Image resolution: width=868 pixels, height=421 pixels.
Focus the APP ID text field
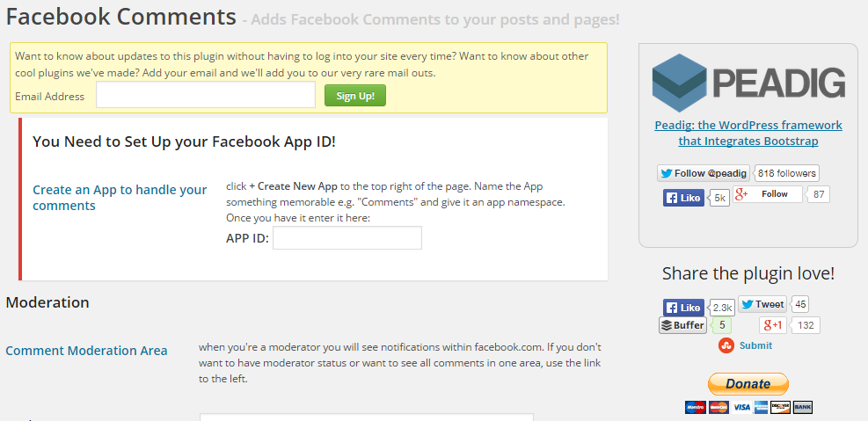click(x=347, y=238)
